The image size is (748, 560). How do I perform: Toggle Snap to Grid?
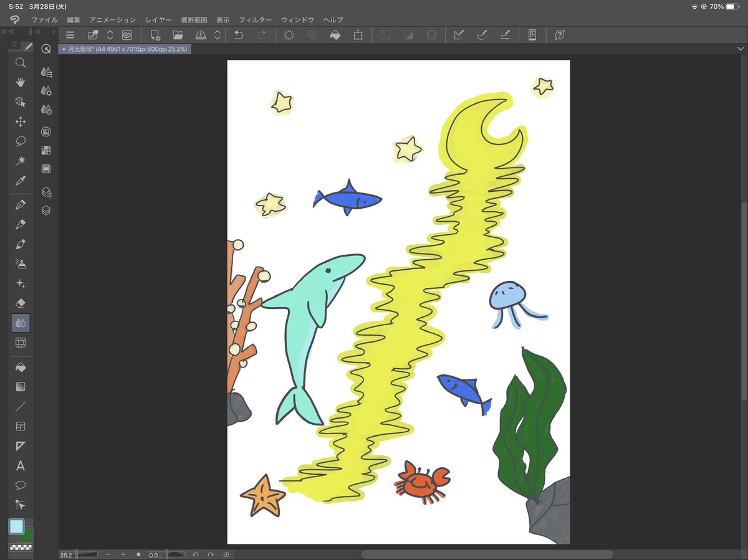coord(506,35)
